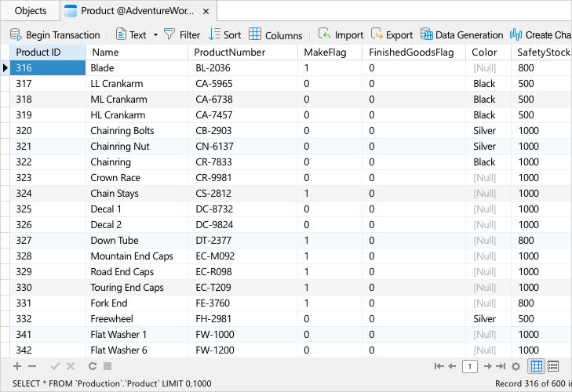Select the Touring End Caps cell
Image resolution: width=572 pixels, height=392 pixels.
point(137,288)
